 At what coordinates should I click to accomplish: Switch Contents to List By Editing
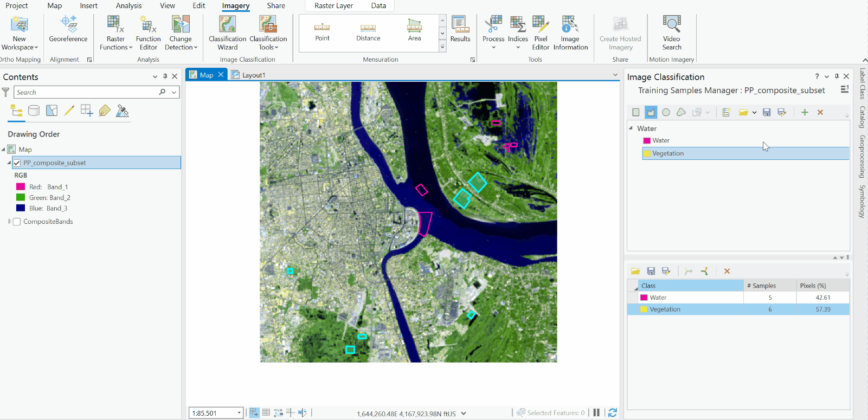point(69,111)
